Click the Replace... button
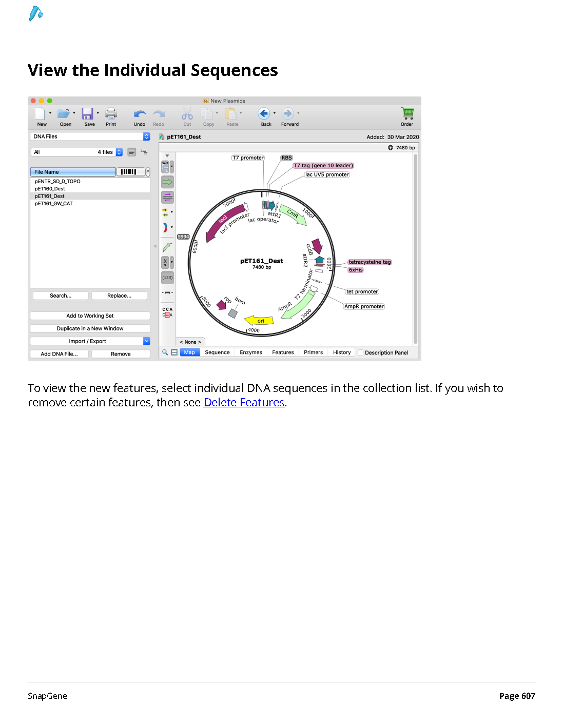This screenshot has height=728, width=563. [120, 296]
